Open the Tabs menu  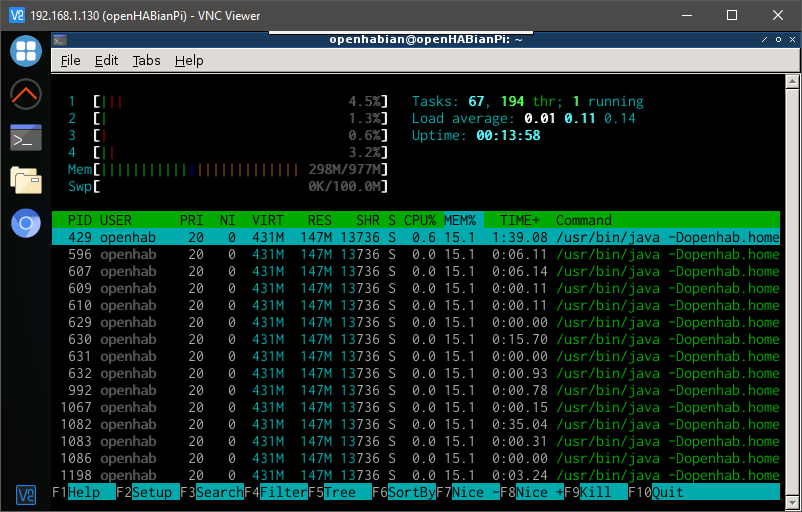[146, 60]
